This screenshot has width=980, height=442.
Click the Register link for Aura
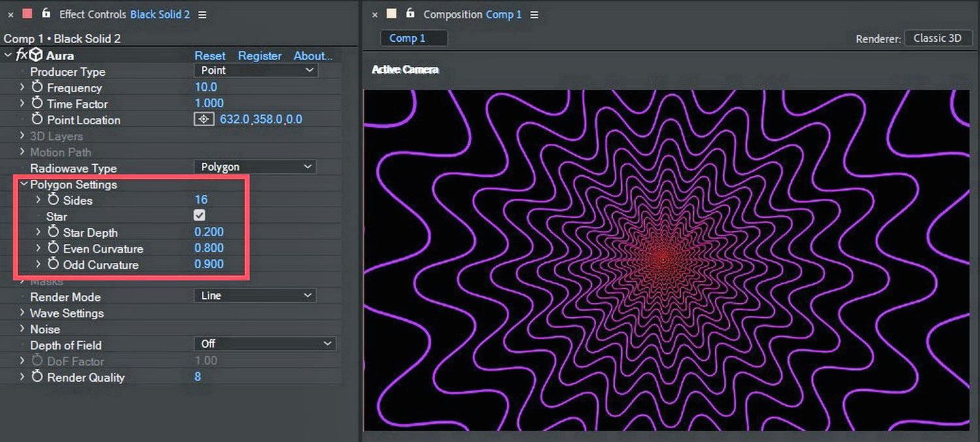pos(259,56)
